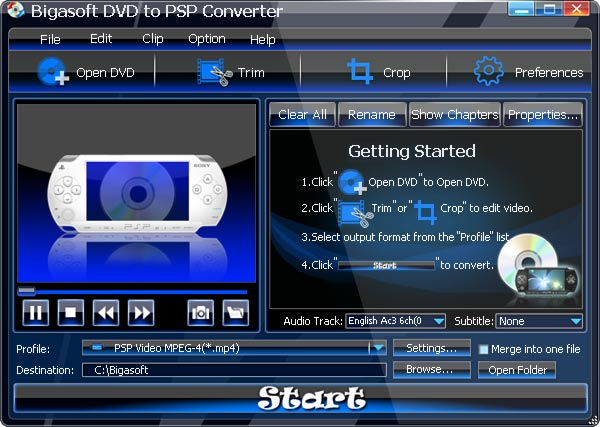Click the Getting Started heading text
Image resolution: width=600 pixels, height=427 pixels.
click(412, 151)
